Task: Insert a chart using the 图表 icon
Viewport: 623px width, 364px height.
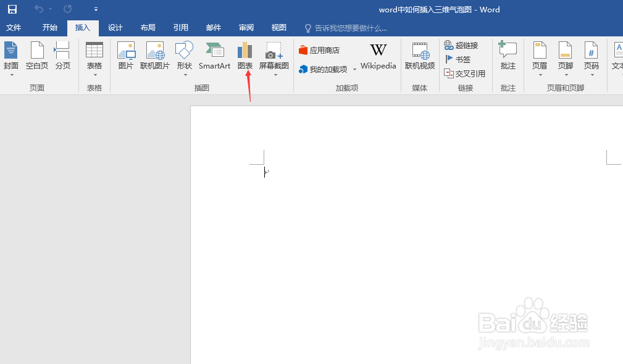Action: pyautogui.click(x=245, y=59)
